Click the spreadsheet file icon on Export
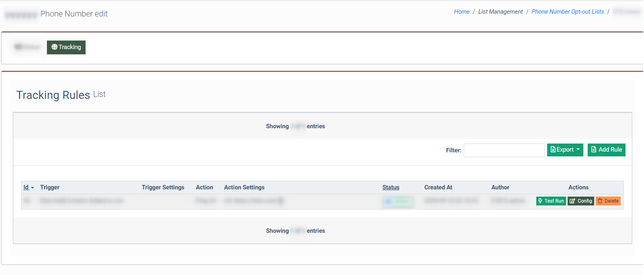The height and width of the screenshot is (275, 644). point(553,150)
